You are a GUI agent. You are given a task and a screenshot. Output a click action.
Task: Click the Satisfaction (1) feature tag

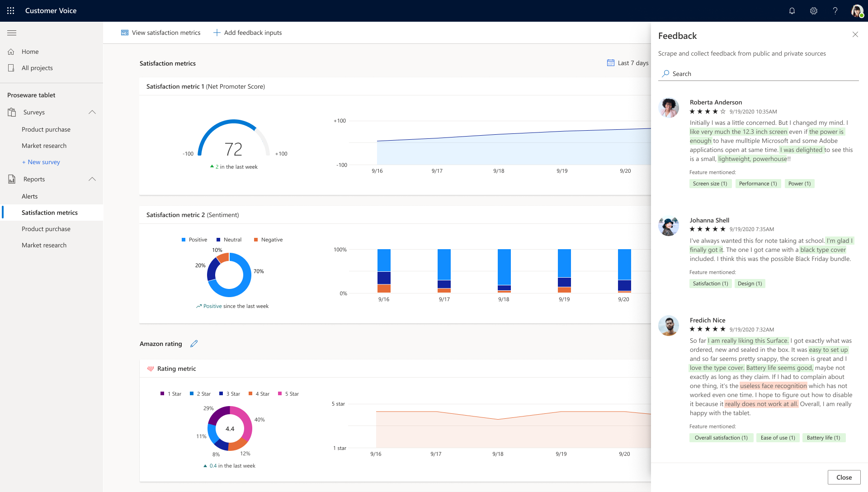point(710,284)
